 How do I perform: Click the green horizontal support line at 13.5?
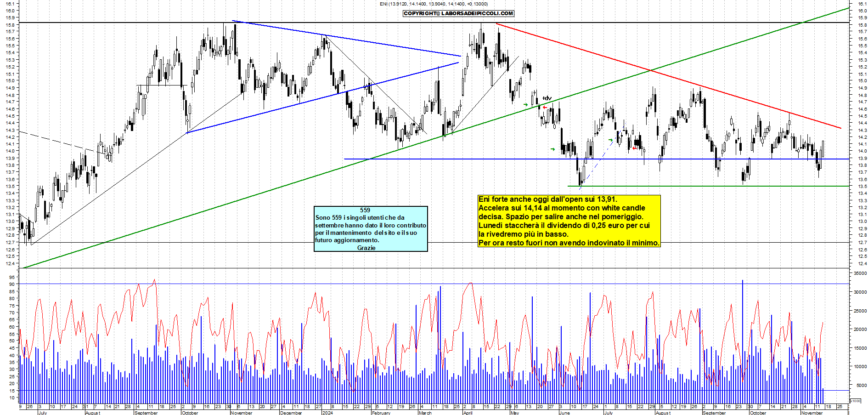[x=709, y=186]
